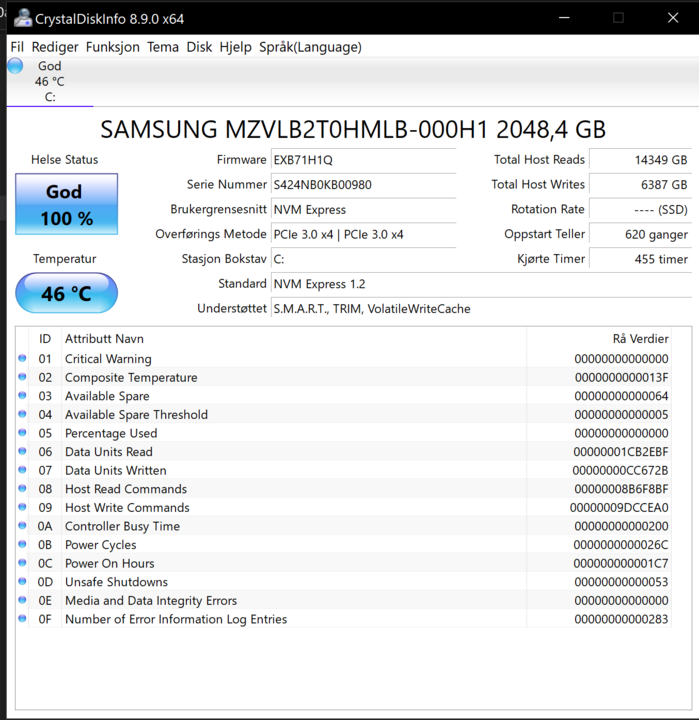Viewport: 699px width, 720px height.
Task: Select the Unsafe Shutdowns attribute name
Action: pyautogui.click(x=116, y=582)
